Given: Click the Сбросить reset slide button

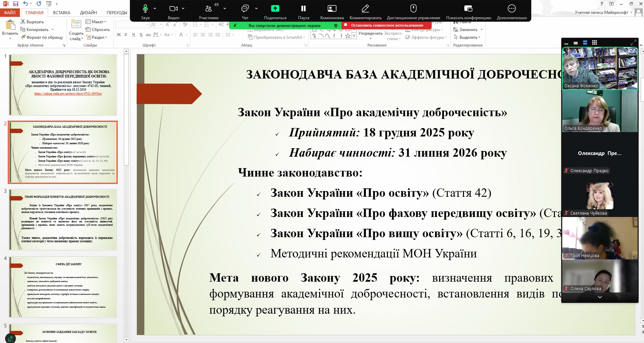Looking at the screenshot, I should pyautogui.click(x=98, y=30).
